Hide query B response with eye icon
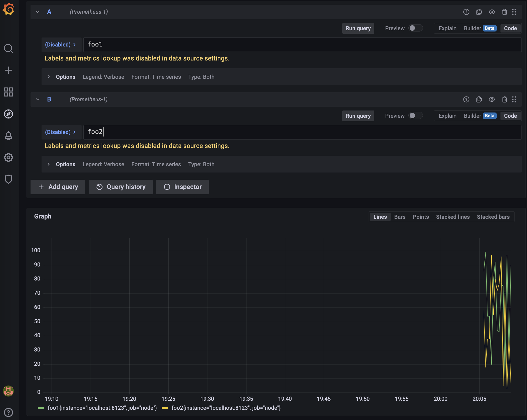This screenshot has height=420, width=527. (492, 99)
